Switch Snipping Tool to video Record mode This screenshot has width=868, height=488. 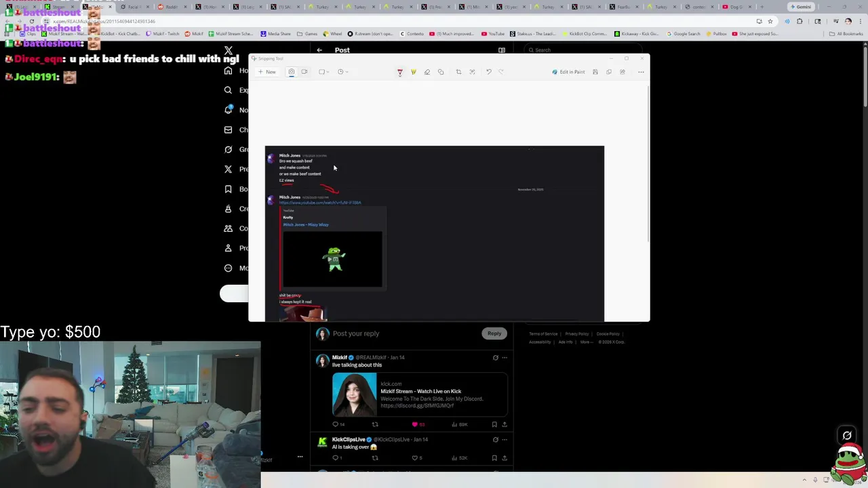tap(304, 72)
